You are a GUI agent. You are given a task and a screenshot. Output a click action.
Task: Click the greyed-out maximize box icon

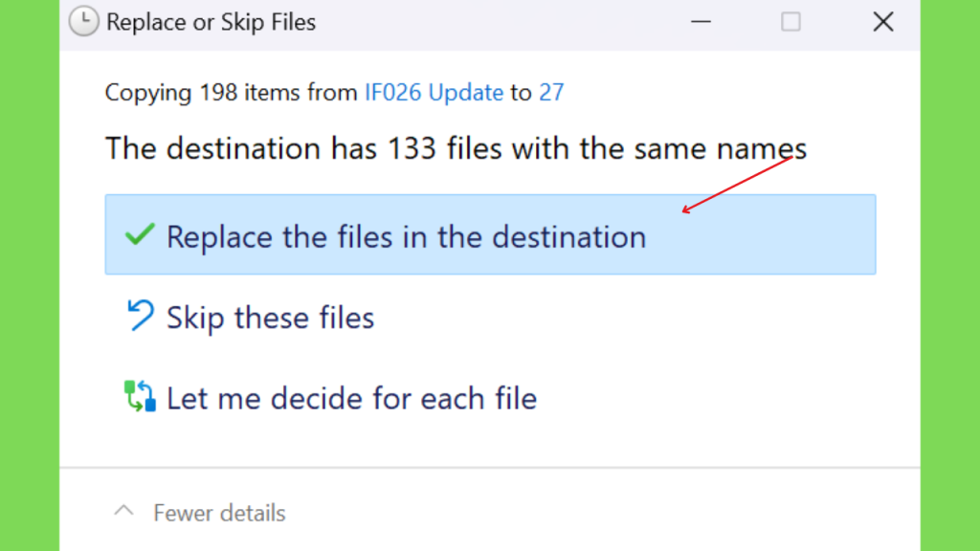(x=791, y=22)
